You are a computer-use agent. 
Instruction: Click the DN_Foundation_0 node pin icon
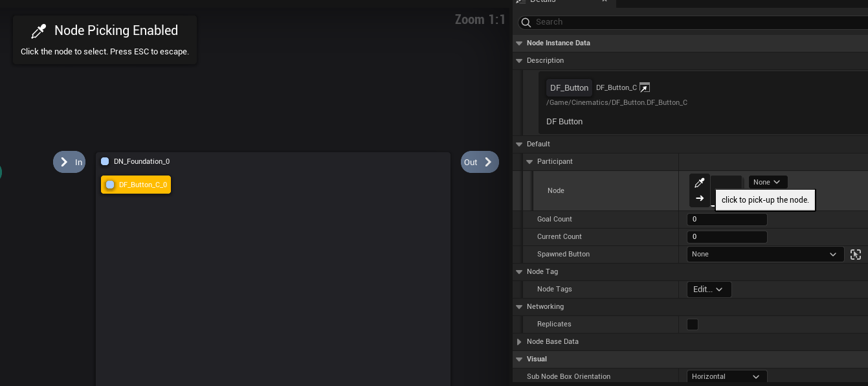[x=105, y=161]
